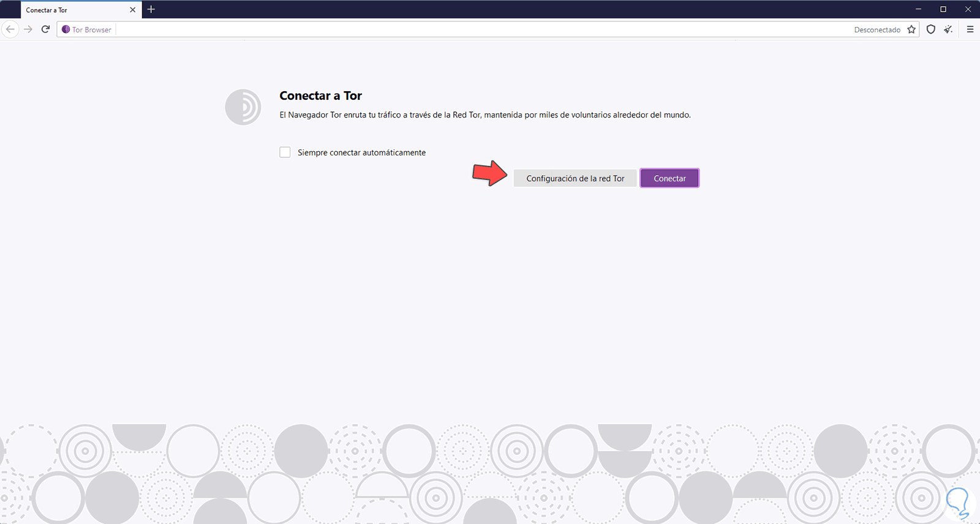Click the El Navegador Tor description text
The image size is (980, 524).
tap(485, 115)
